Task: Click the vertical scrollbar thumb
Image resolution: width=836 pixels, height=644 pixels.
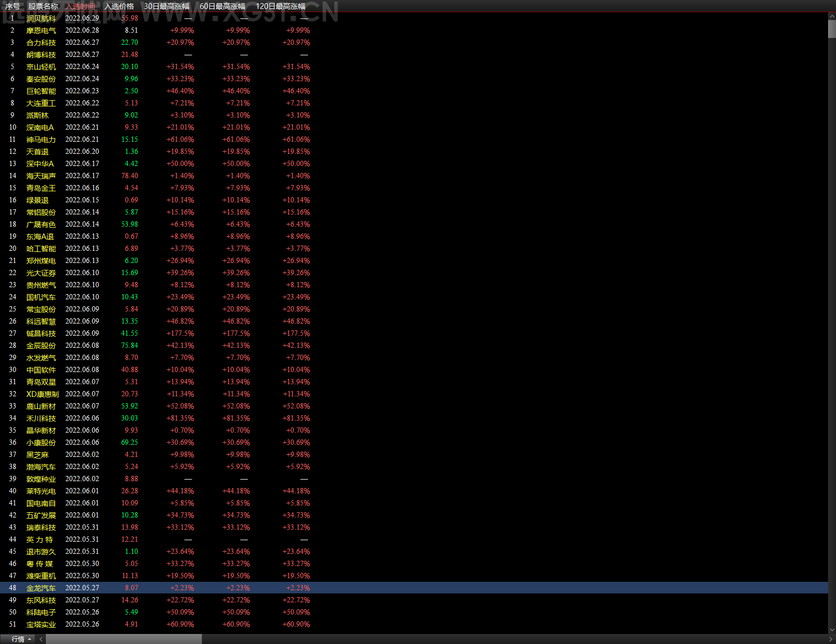Action: click(832, 29)
